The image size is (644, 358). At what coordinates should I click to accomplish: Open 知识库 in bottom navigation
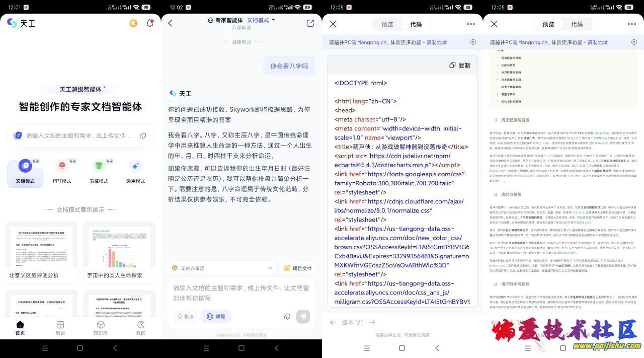point(101,328)
